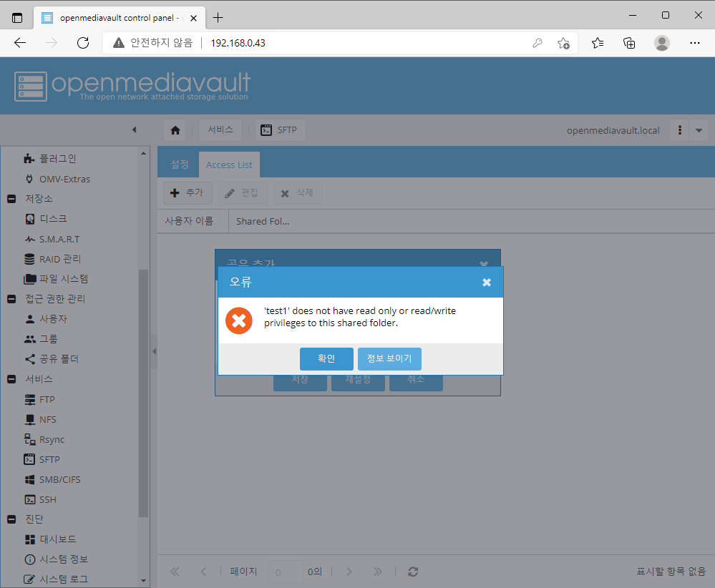715x588 pixels.
Task: Select the Access List tab
Action: point(229,165)
